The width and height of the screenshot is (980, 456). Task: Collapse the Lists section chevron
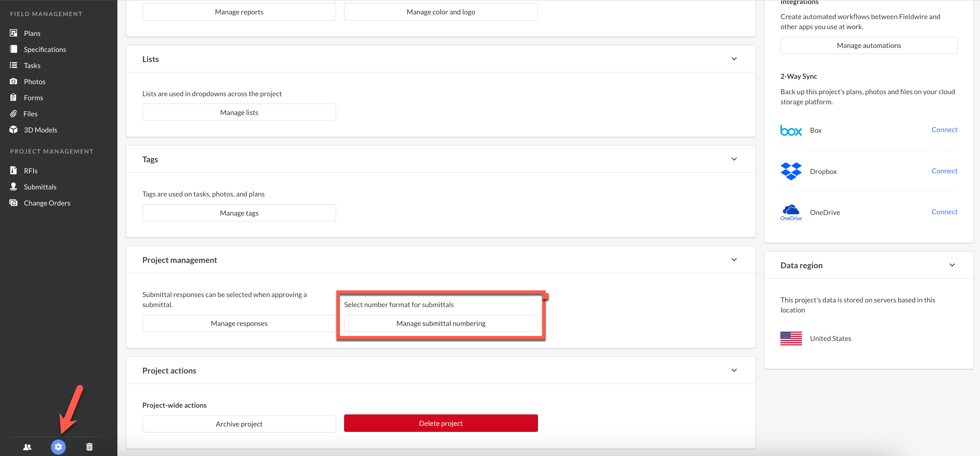[x=734, y=59]
